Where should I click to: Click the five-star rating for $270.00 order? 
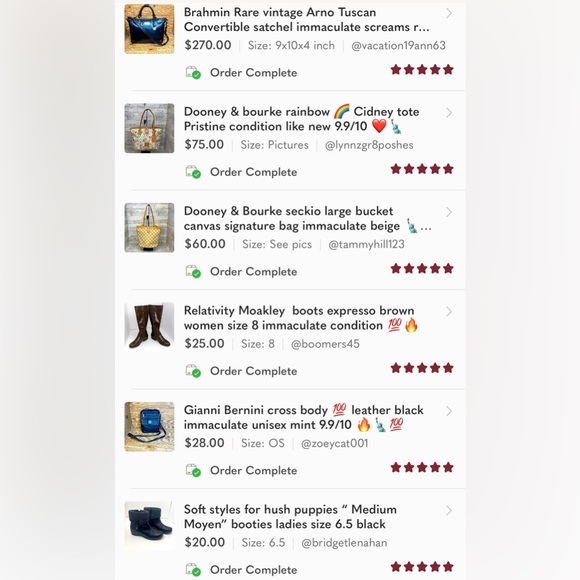tap(422, 70)
